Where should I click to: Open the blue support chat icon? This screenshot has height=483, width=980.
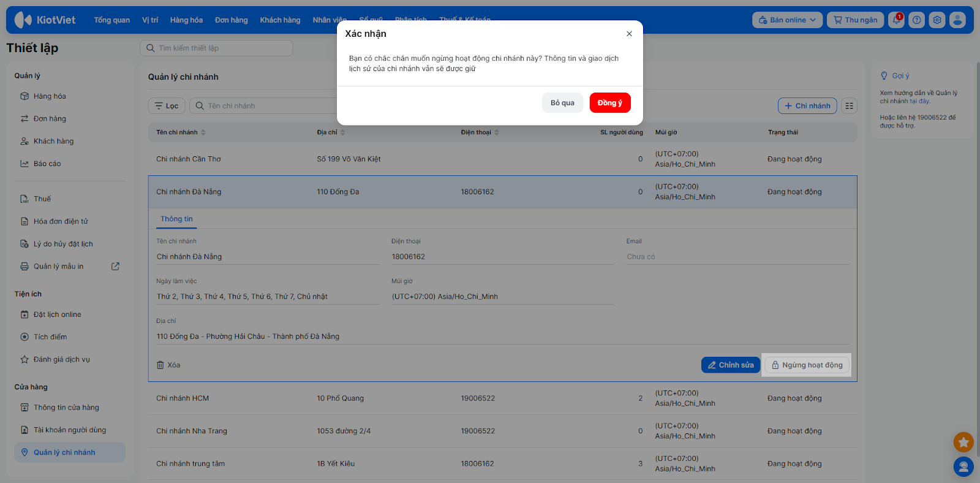click(963, 467)
